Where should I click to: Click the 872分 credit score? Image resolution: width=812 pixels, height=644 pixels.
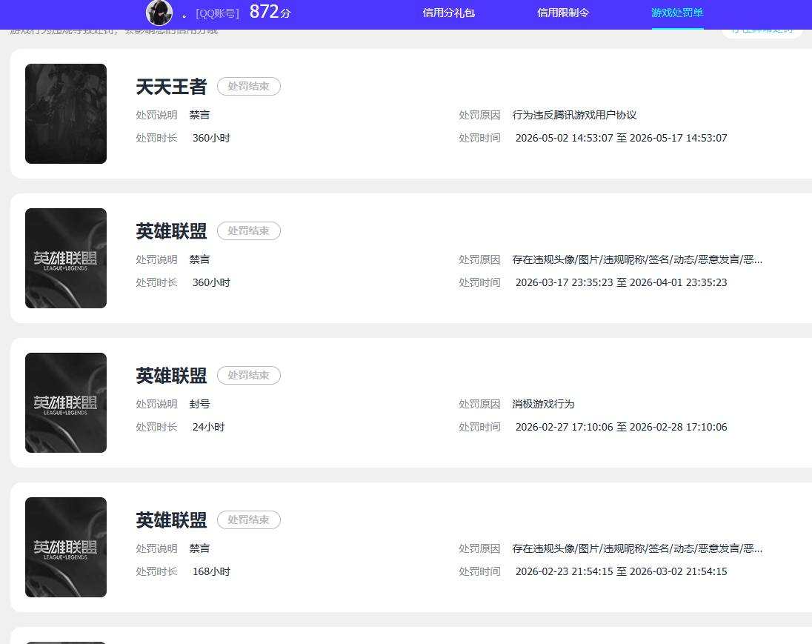(270, 12)
